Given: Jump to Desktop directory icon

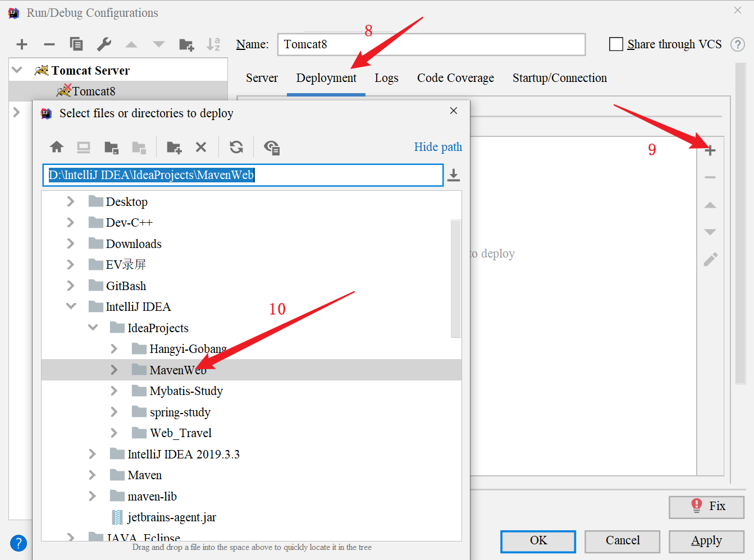Looking at the screenshot, I should click(84, 147).
